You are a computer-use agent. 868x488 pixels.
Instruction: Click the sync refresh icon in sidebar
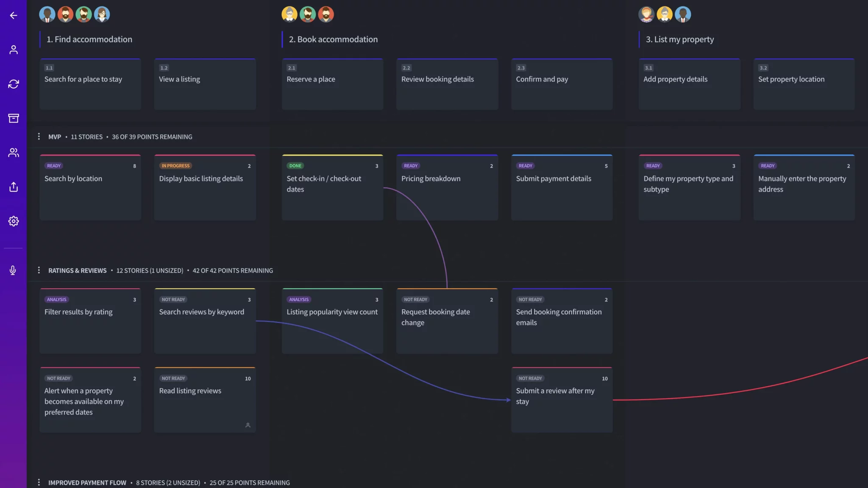point(14,84)
